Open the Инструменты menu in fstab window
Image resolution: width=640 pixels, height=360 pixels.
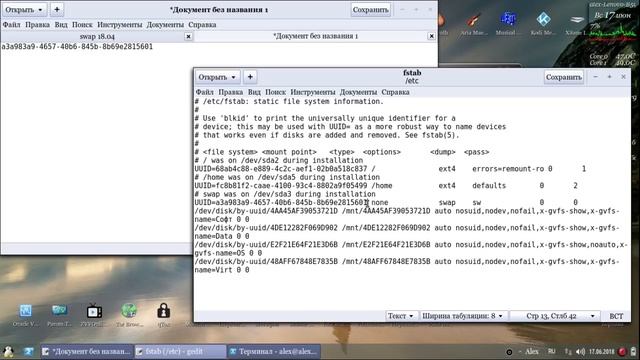pos(313,92)
